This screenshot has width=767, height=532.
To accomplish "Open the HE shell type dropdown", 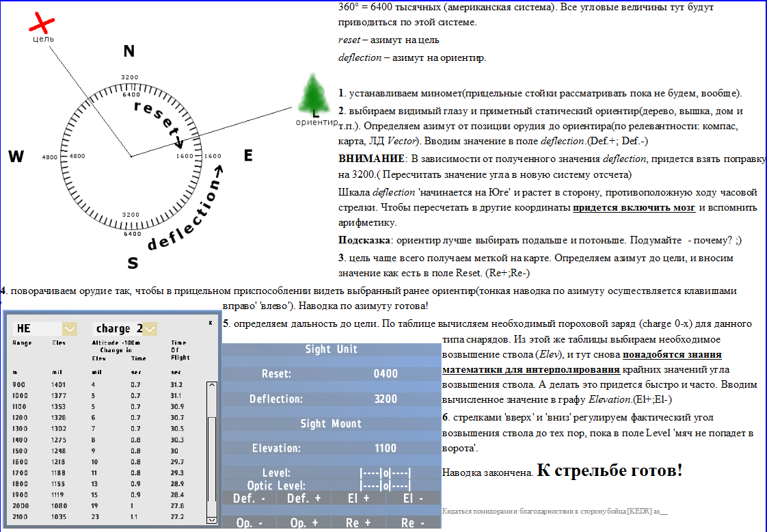I will coord(70,328).
